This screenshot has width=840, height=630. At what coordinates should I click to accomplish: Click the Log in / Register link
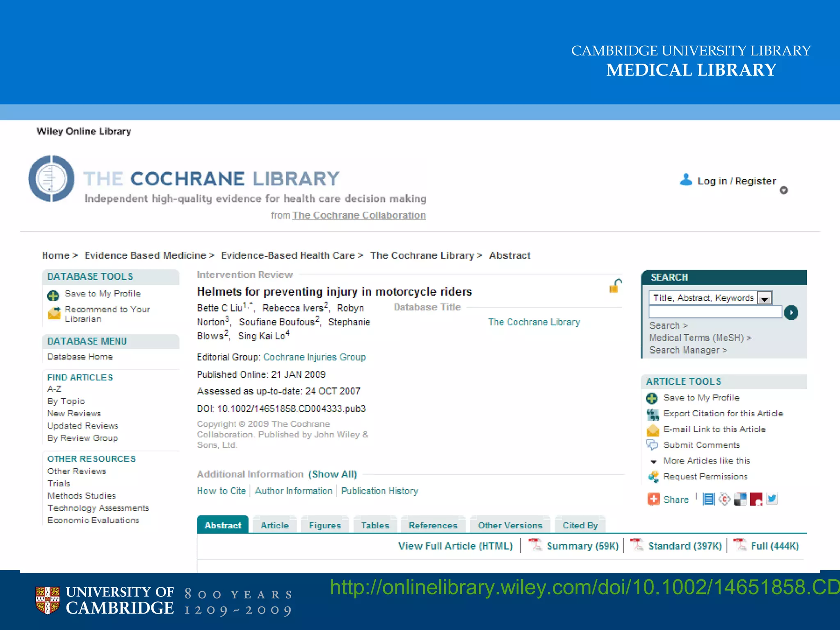tap(737, 181)
